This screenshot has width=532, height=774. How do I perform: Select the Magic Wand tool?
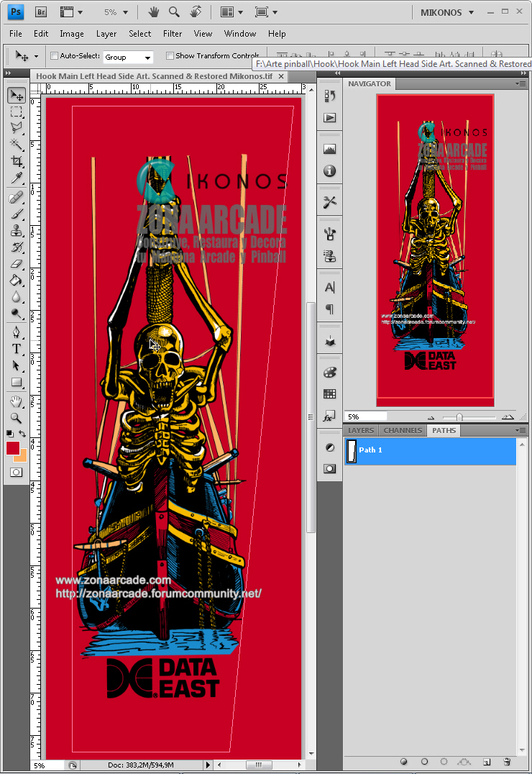pyautogui.click(x=17, y=144)
